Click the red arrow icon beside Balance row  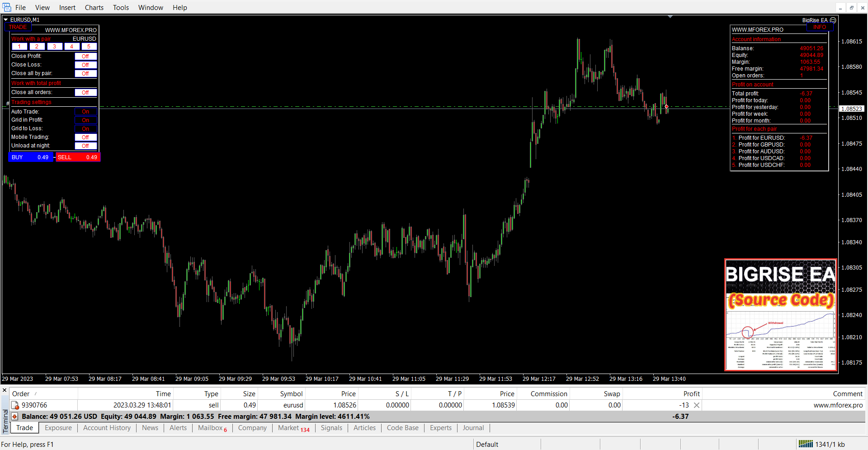click(14, 417)
